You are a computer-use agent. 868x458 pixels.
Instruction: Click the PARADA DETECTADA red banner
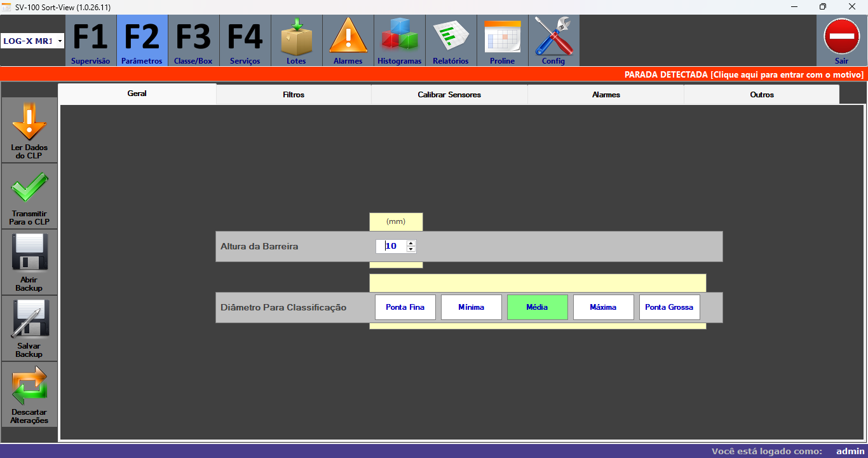click(434, 74)
